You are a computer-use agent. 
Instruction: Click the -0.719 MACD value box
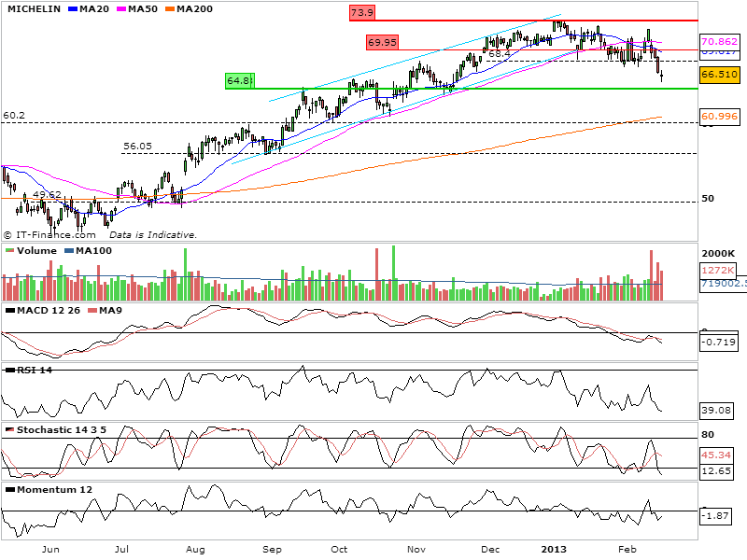pos(719,343)
